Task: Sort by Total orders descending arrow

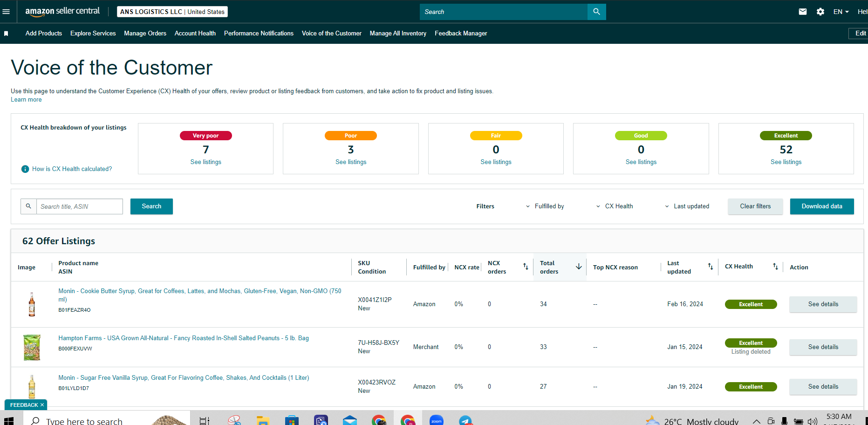Action: [x=579, y=267]
